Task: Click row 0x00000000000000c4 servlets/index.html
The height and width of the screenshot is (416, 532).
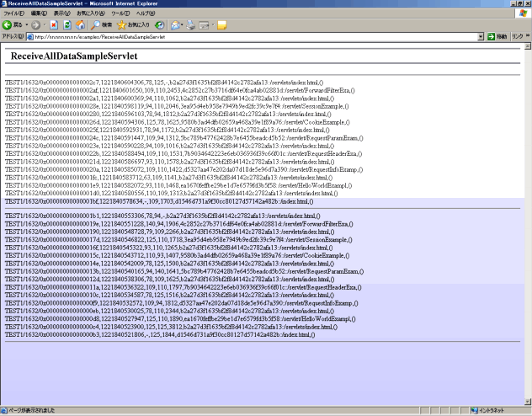Action: [172, 327]
